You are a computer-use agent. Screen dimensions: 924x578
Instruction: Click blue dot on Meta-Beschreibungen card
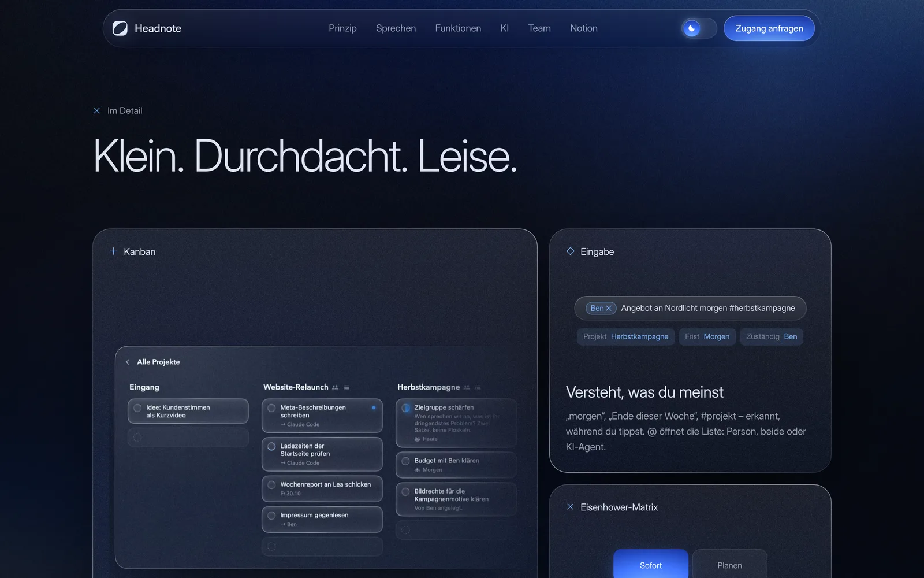374,407
